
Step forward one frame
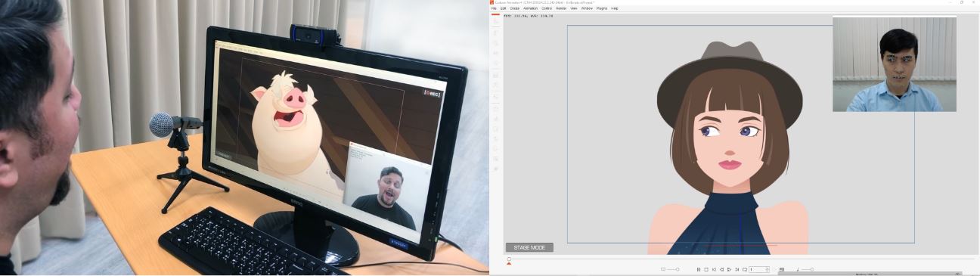(x=729, y=269)
